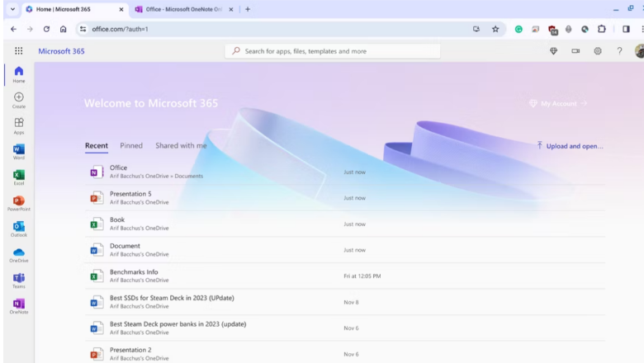Launch Excel from the sidebar
The image size is (644, 363).
18,177
